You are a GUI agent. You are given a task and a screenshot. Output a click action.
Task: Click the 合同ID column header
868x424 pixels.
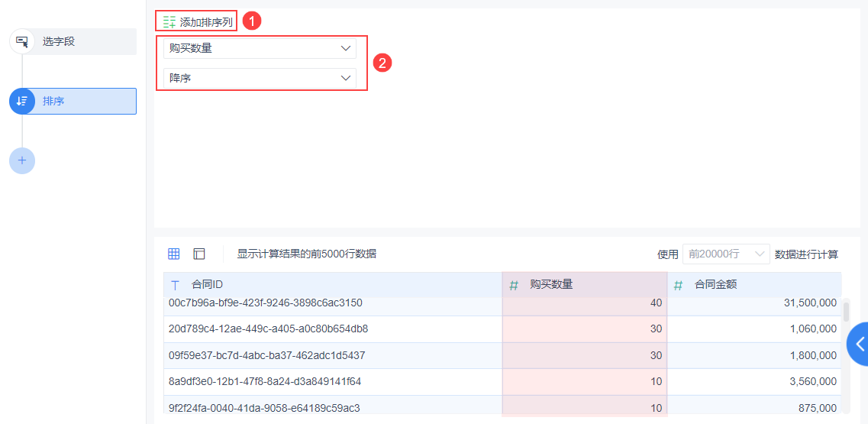(x=333, y=285)
